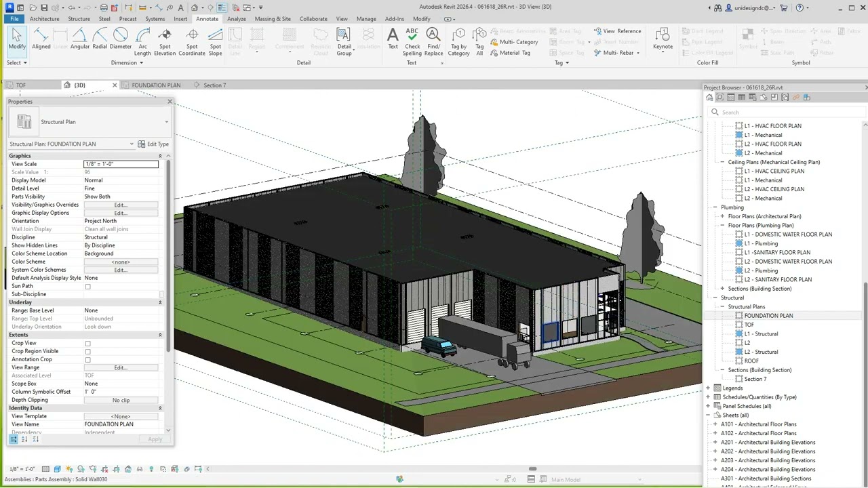868x488 pixels.
Task: Switch to the FOUNDATION PLAN view tab
Action: 156,85
